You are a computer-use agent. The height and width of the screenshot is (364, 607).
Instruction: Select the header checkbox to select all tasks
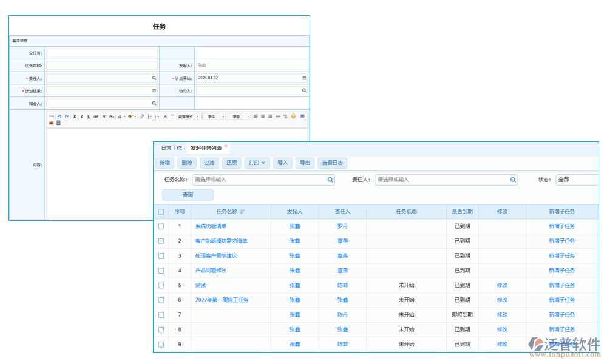[161, 211]
